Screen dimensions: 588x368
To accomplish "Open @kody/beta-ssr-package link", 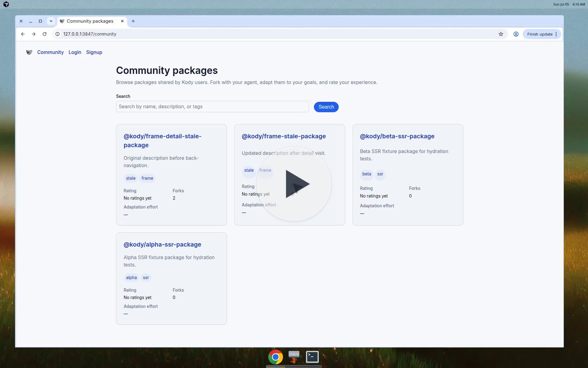I will point(397,136).
